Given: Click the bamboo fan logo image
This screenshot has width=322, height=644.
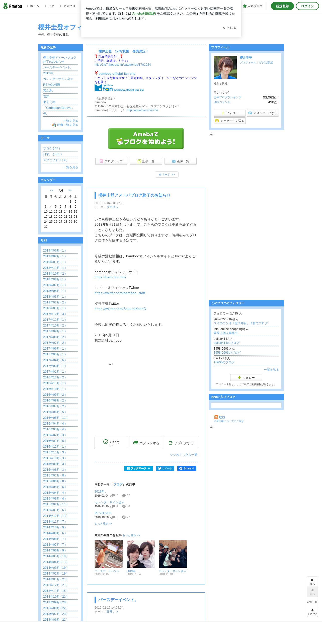Looking at the screenshot, I should pos(119,88).
